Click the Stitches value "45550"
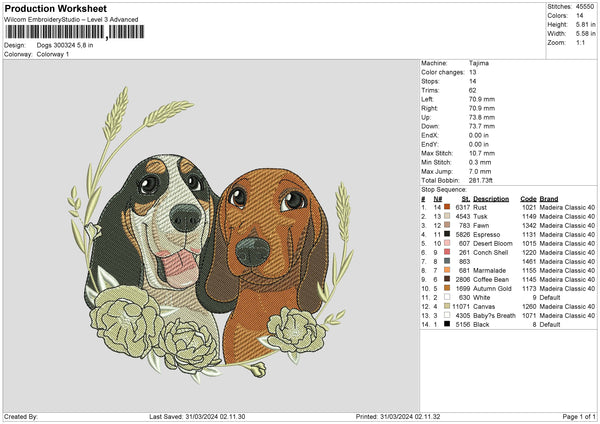The width and height of the screenshot is (600, 424). point(585,7)
